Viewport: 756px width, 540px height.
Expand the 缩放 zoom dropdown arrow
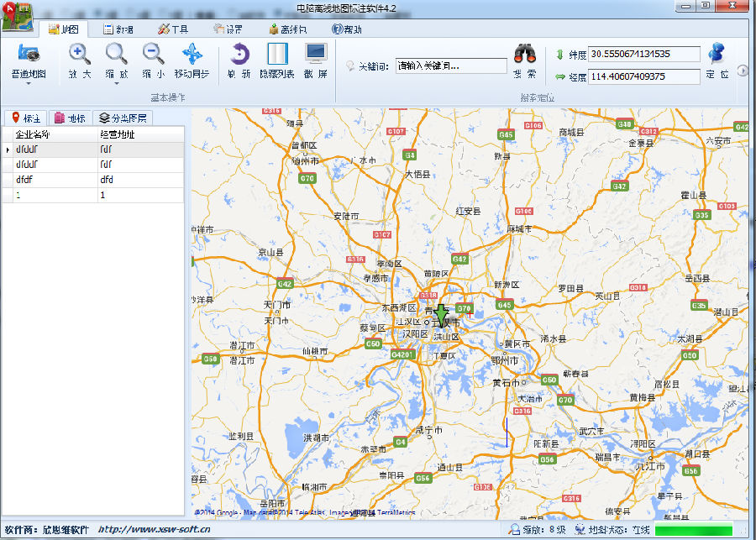coord(117,83)
